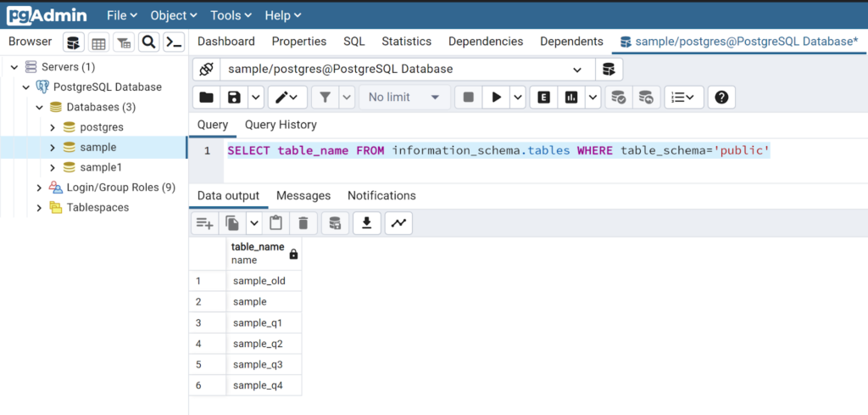Switch to the Dependents tab

pos(571,42)
